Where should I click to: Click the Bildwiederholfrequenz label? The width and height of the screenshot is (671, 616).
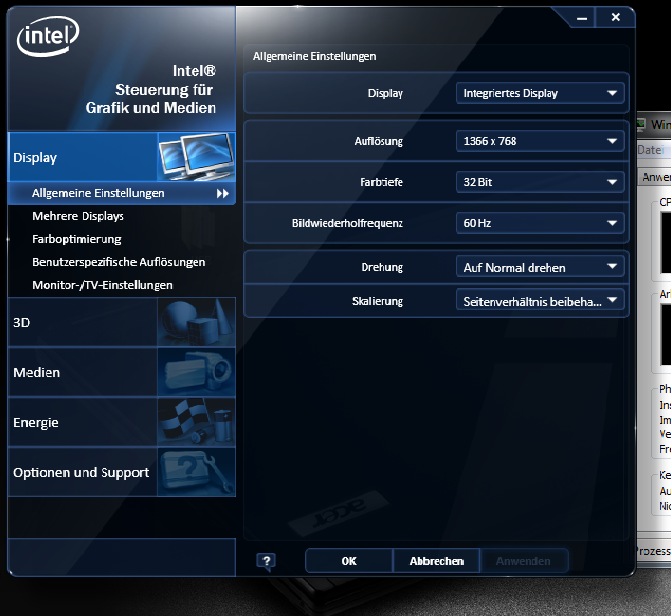[347, 223]
